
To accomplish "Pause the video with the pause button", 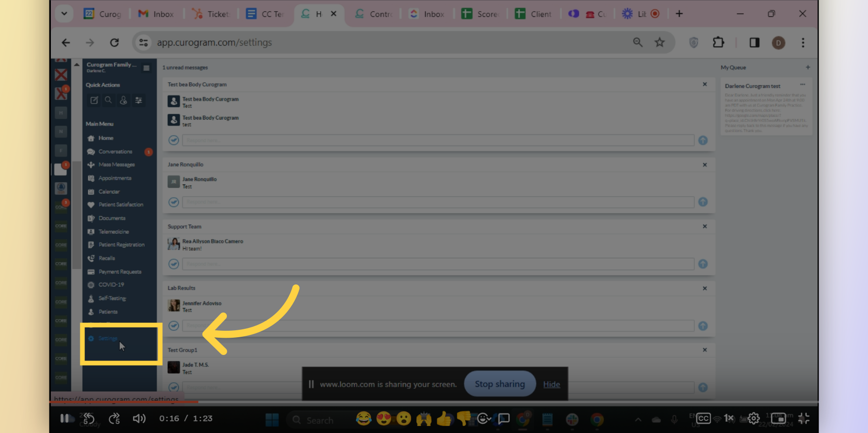I will [64, 418].
